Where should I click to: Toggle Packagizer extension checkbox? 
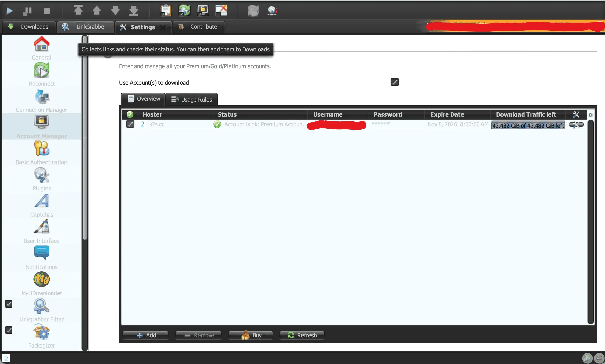point(8,330)
